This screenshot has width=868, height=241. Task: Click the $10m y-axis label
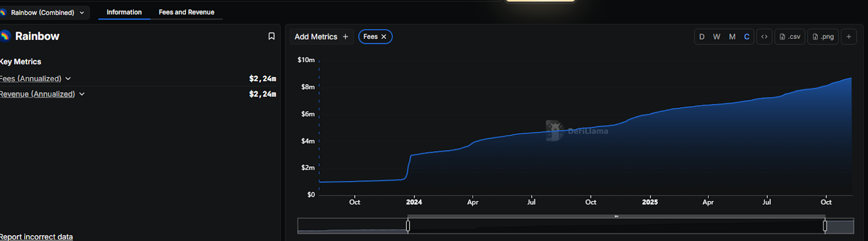point(306,60)
